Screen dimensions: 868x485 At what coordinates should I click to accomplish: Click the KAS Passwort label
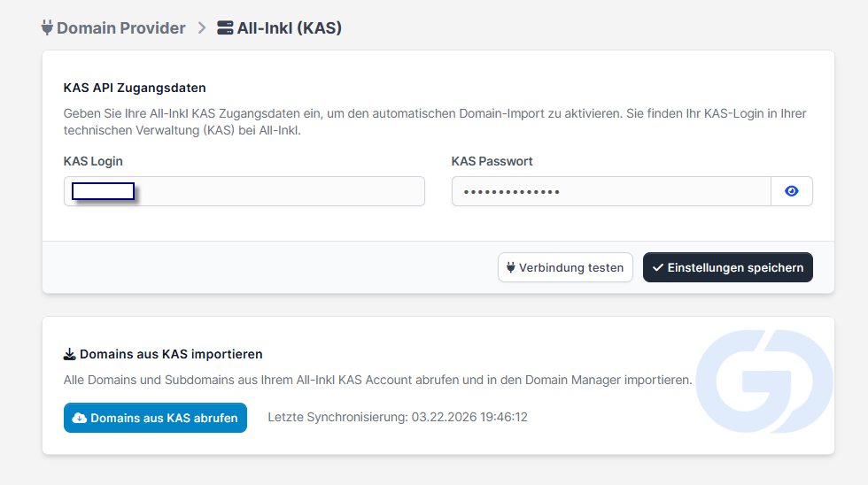tap(492, 161)
